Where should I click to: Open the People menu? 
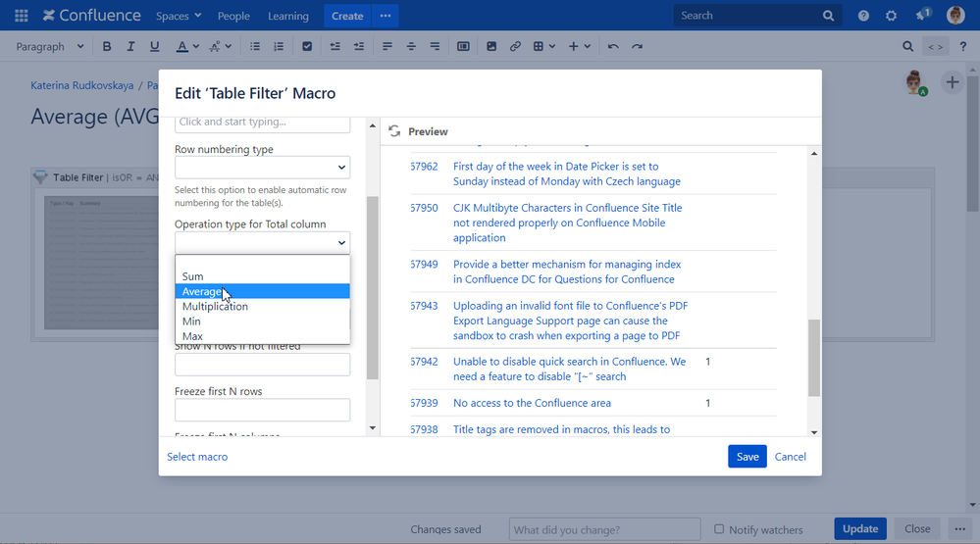pyautogui.click(x=233, y=16)
